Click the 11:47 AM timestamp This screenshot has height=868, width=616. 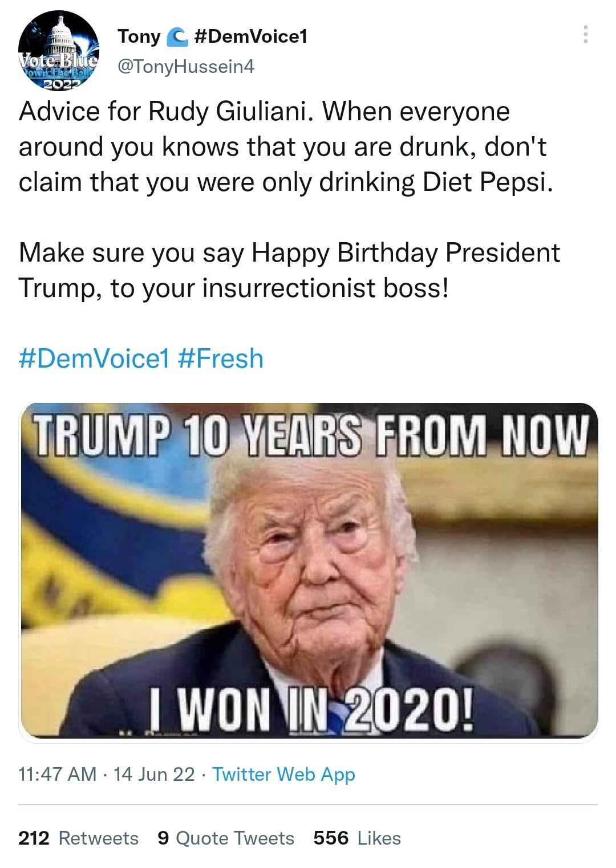coord(57,774)
